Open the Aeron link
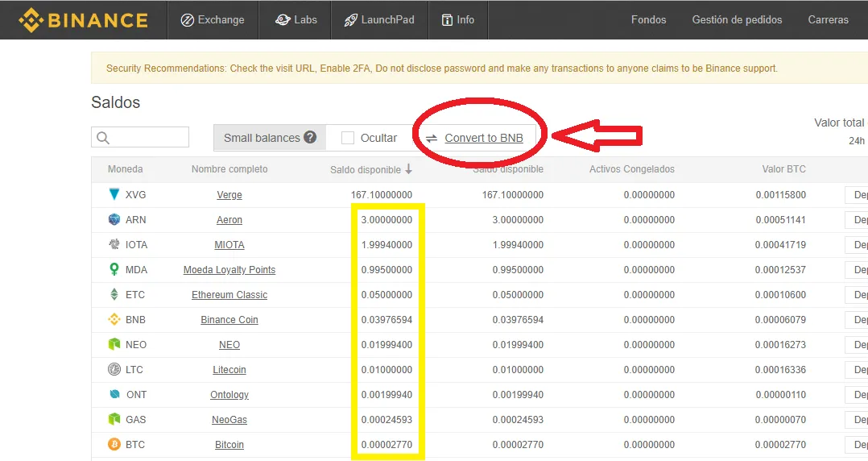The width and height of the screenshot is (868, 461). pos(229,220)
